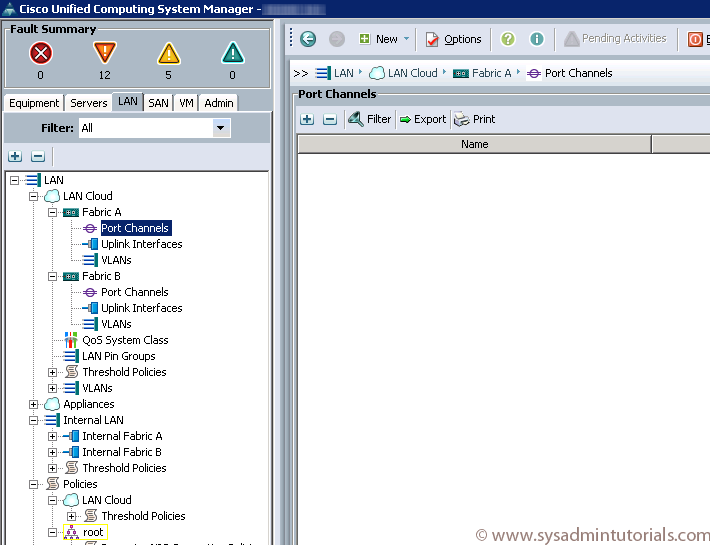Select Uplink Interfaces under Fabric A
Viewport: 710px width, 545px height.
tap(142, 244)
